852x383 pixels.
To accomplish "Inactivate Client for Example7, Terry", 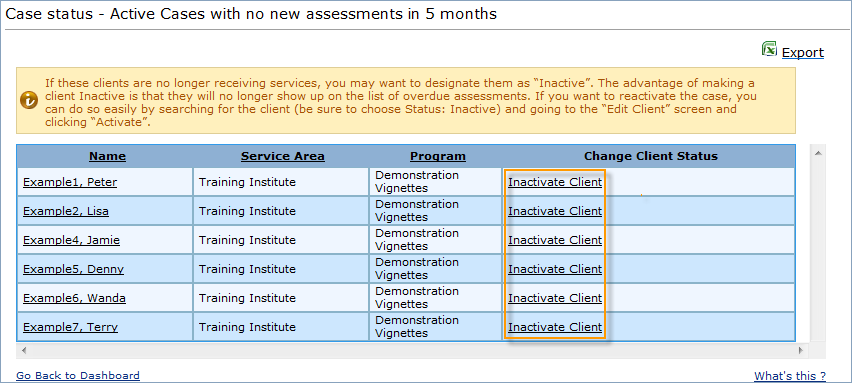I will pyautogui.click(x=555, y=327).
